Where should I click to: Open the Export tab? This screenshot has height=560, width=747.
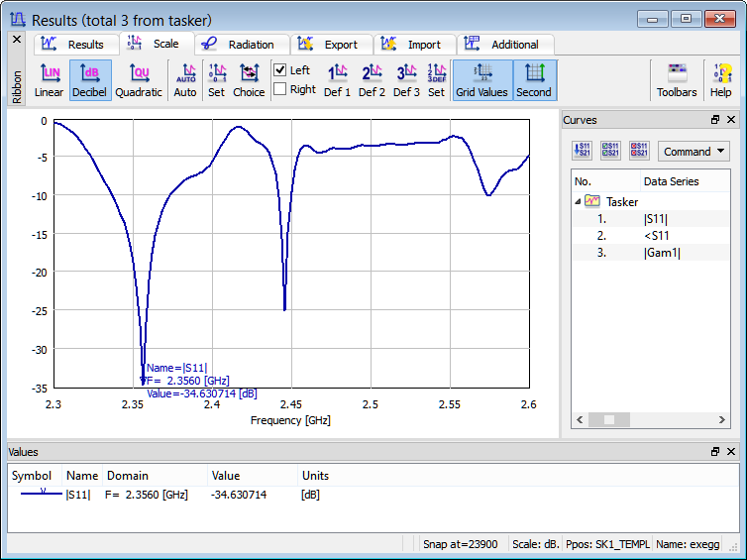pos(331,45)
